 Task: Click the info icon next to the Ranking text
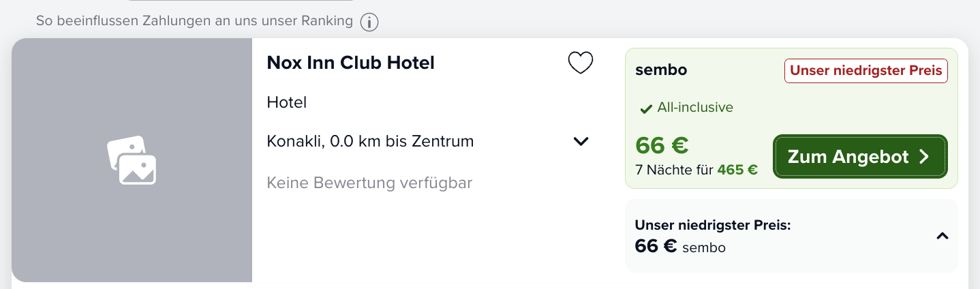(369, 22)
